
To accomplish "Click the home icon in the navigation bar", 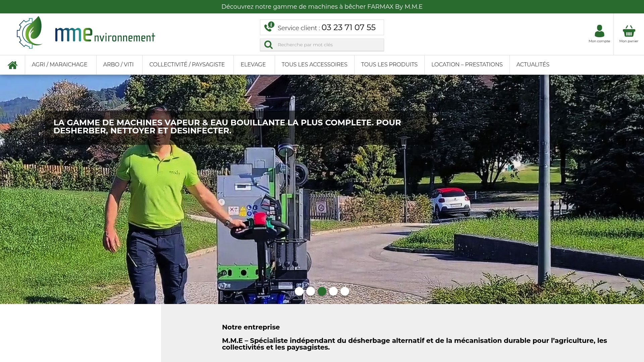I will [x=13, y=64].
